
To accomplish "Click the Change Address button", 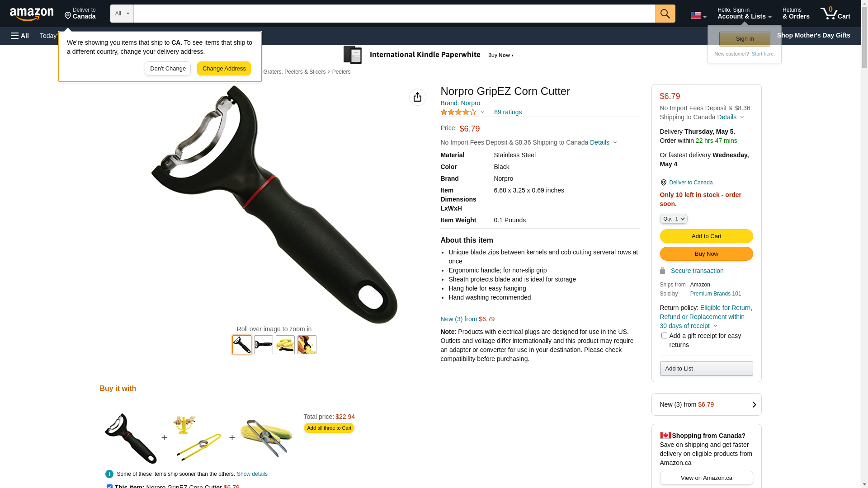I will (224, 69).
